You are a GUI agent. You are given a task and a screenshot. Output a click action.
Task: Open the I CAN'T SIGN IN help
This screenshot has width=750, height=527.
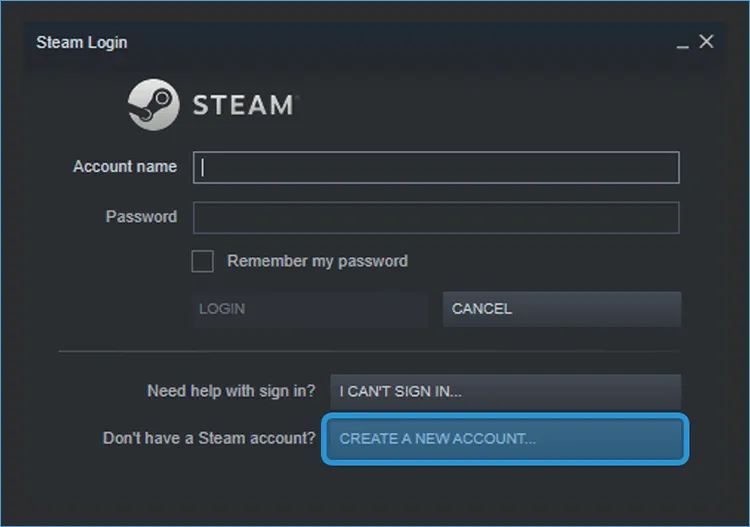(x=506, y=391)
